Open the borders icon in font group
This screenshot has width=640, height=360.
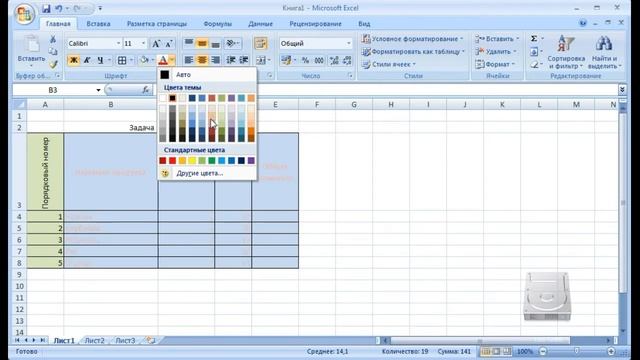point(122,60)
